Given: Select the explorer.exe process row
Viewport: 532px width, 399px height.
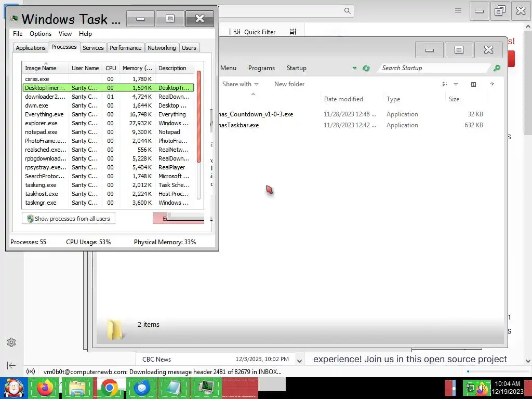Looking at the screenshot, I should pos(109,123).
